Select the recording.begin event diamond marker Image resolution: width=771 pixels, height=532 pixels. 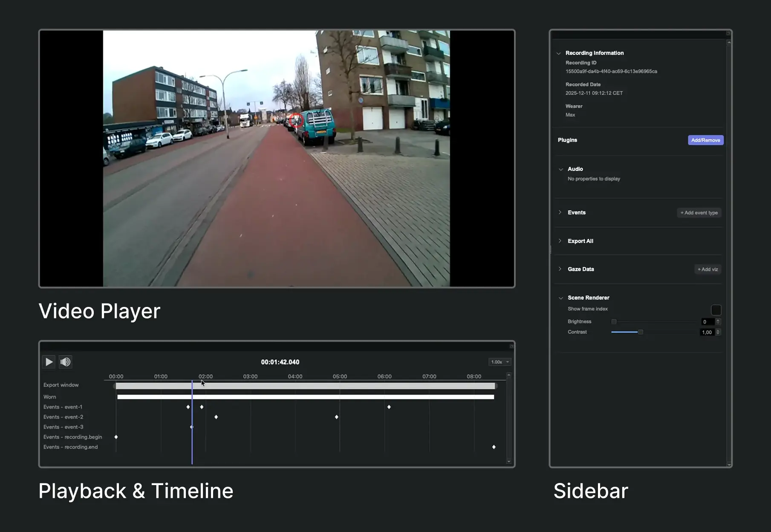tap(116, 437)
